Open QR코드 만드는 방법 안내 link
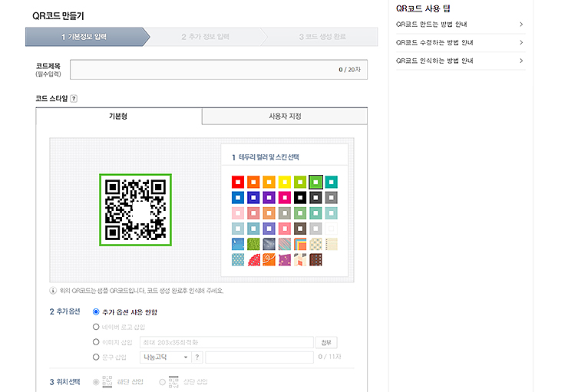 click(x=431, y=25)
